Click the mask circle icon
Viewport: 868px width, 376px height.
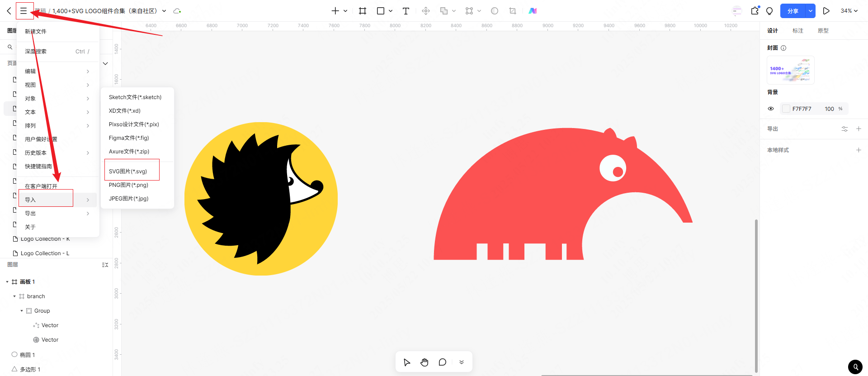[x=495, y=11]
